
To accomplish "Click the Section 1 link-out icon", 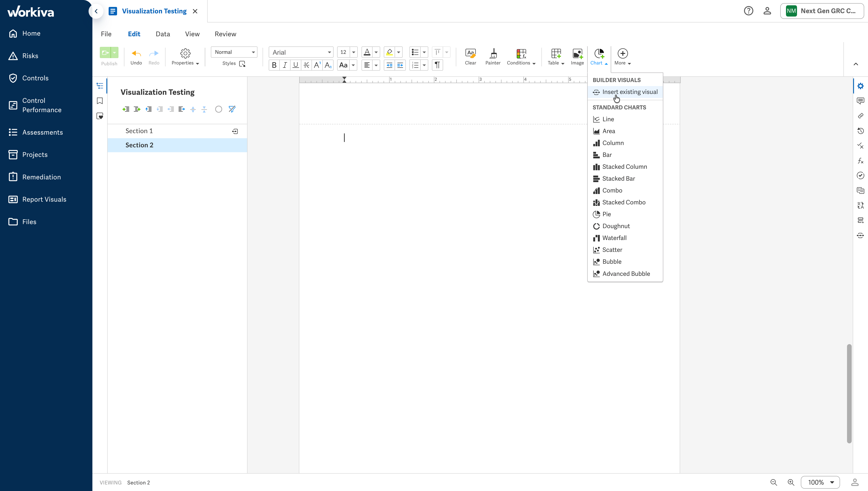I will pos(235,131).
